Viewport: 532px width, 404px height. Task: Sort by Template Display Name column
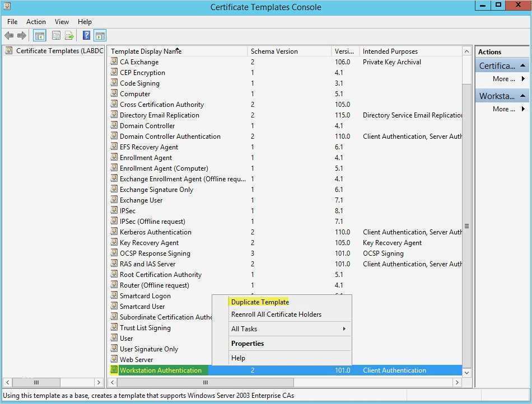pyautogui.click(x=178, y=51)
